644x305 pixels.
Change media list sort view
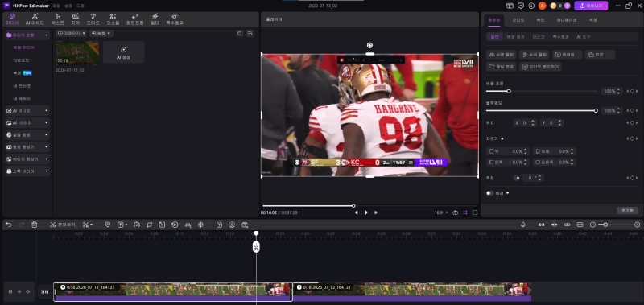[x=250, y=33]
